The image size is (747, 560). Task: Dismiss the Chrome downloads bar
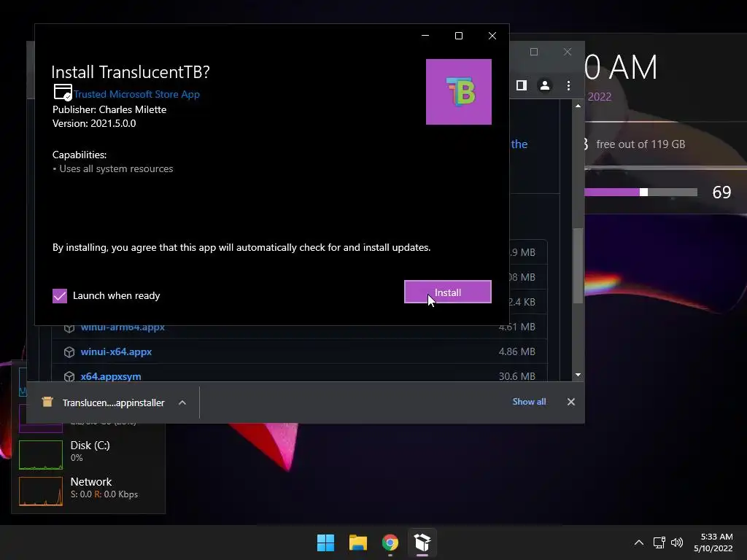(570, 402)
